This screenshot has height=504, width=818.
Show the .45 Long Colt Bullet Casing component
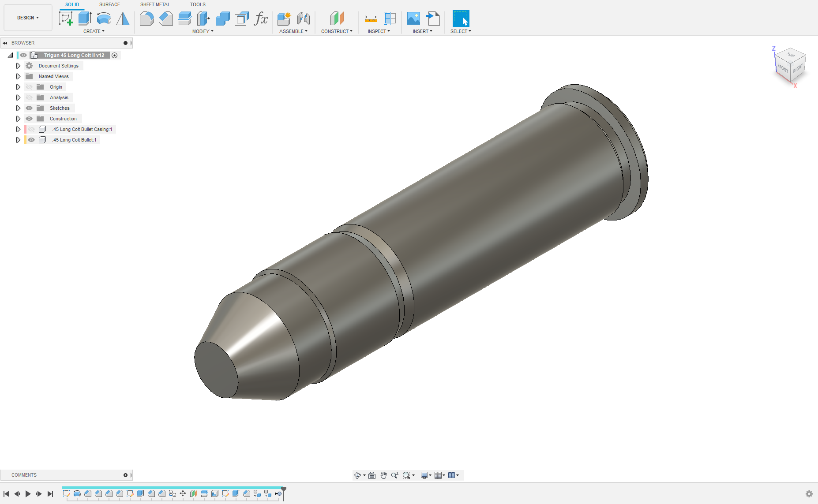[x=31, y=129]
